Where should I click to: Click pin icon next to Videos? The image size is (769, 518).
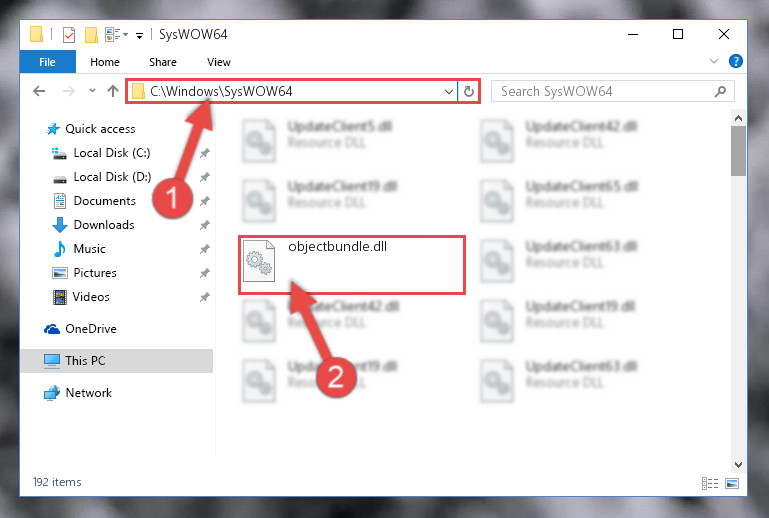(205, 297)
